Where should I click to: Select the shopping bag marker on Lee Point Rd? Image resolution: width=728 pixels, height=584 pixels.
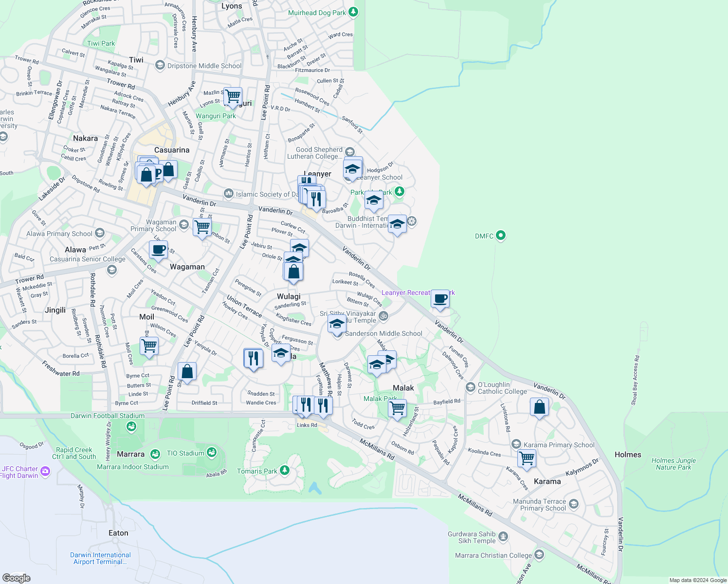(x=187, y=373)
